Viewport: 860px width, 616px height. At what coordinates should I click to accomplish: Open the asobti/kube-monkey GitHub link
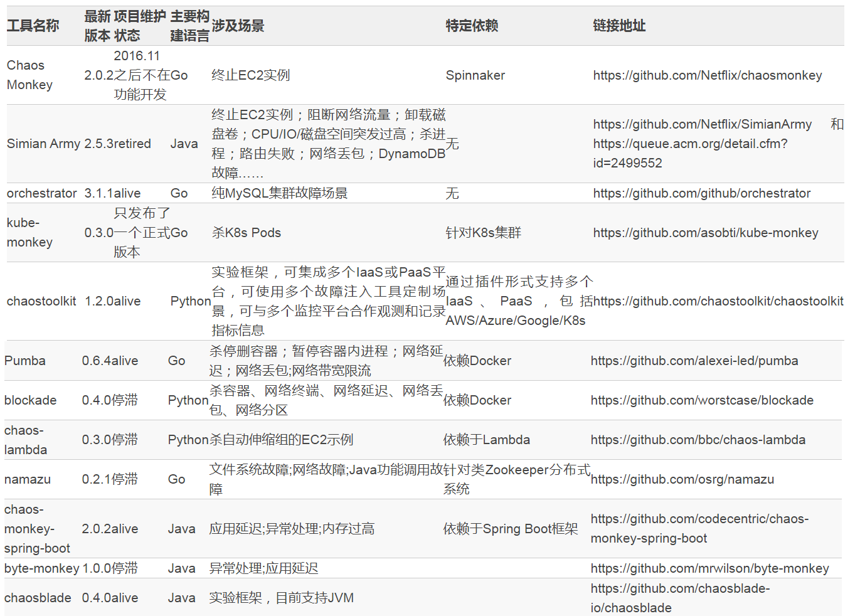pos(706,233)
